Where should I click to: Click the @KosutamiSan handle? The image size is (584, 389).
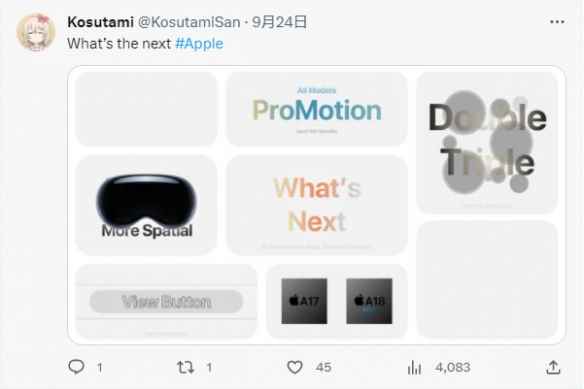pyautogui.click(x=189, y=22)
